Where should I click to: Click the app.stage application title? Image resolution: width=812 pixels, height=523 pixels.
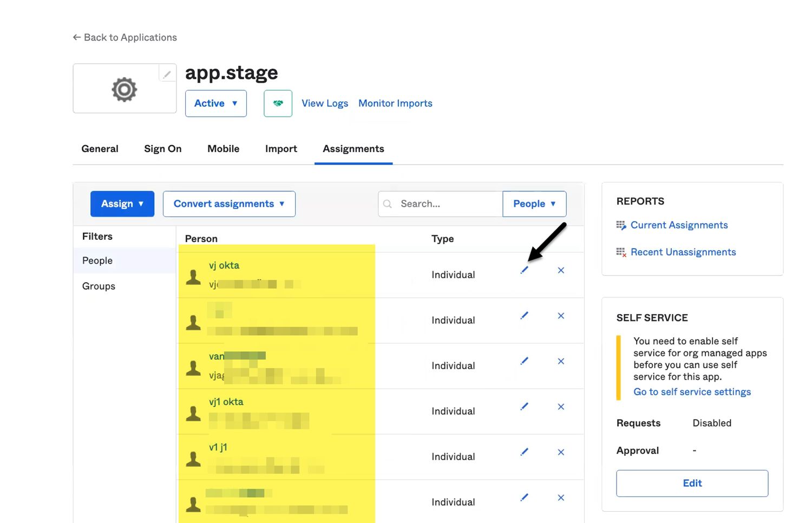point(232,73)
